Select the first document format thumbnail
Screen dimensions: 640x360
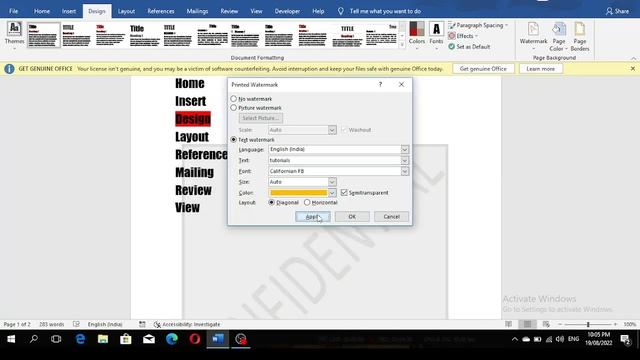44,35
